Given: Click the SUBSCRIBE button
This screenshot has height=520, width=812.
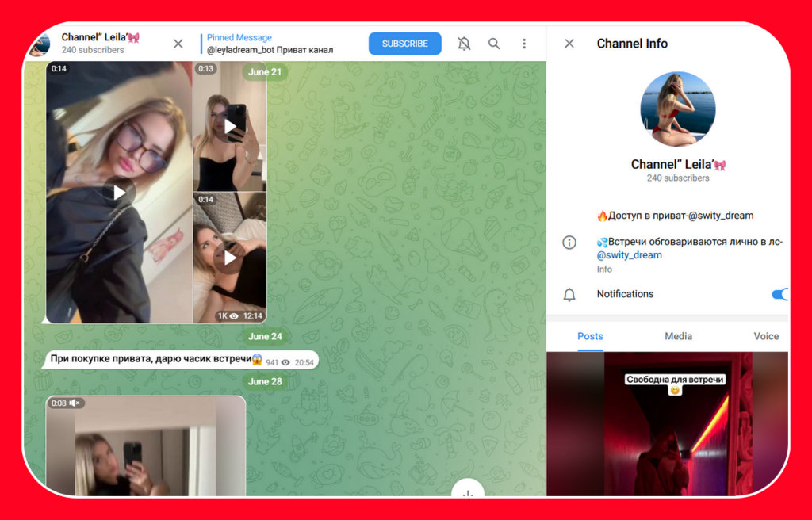Looking at the screenshot, I should 404,44.
